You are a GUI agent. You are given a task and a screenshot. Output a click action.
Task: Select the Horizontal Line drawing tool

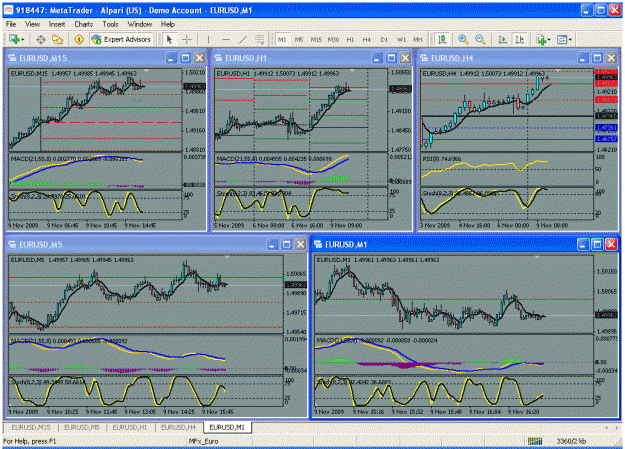coord(226,39)
